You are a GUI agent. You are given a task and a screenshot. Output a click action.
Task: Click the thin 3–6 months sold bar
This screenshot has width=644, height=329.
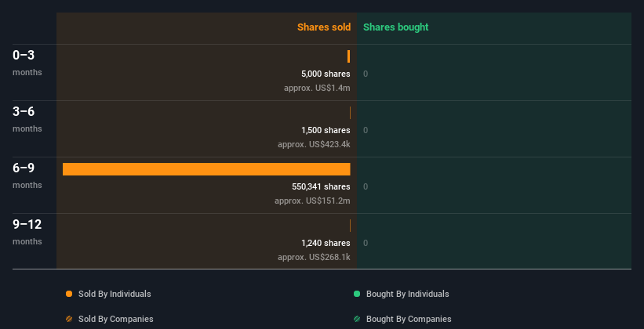click(350, 113)
